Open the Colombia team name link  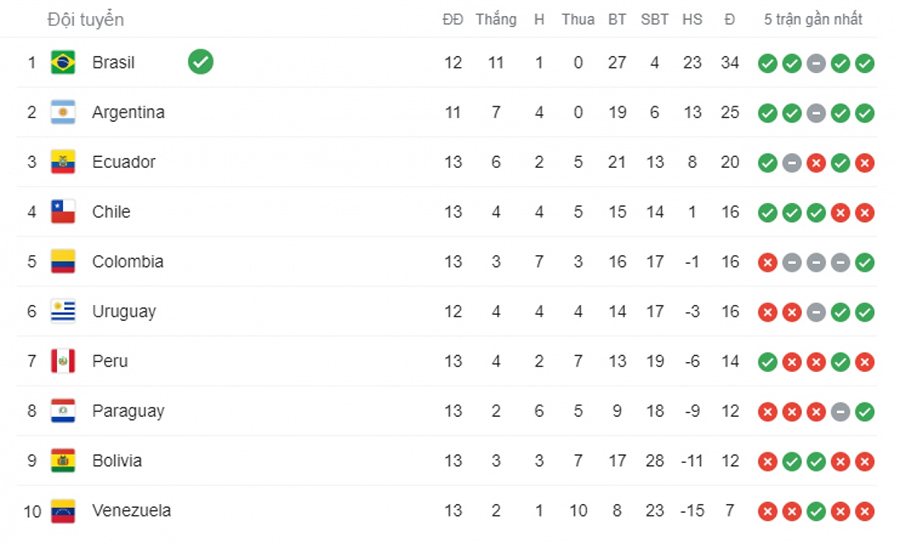click(x=127, y=262)
